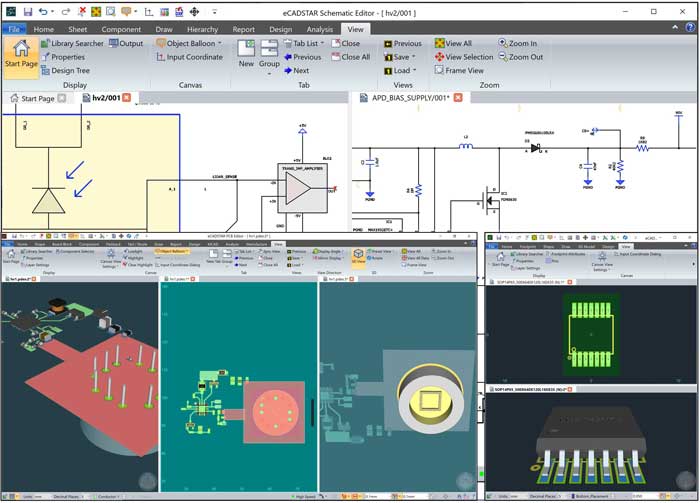Toggle the 3D View button in PCB Editor
This screenshot has height=503, width=700.
[x=357, y=255]
